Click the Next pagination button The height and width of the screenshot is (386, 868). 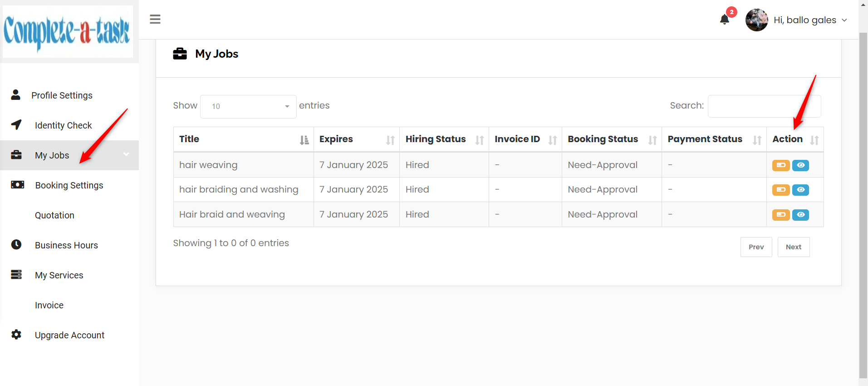click(x=794, y=247)
